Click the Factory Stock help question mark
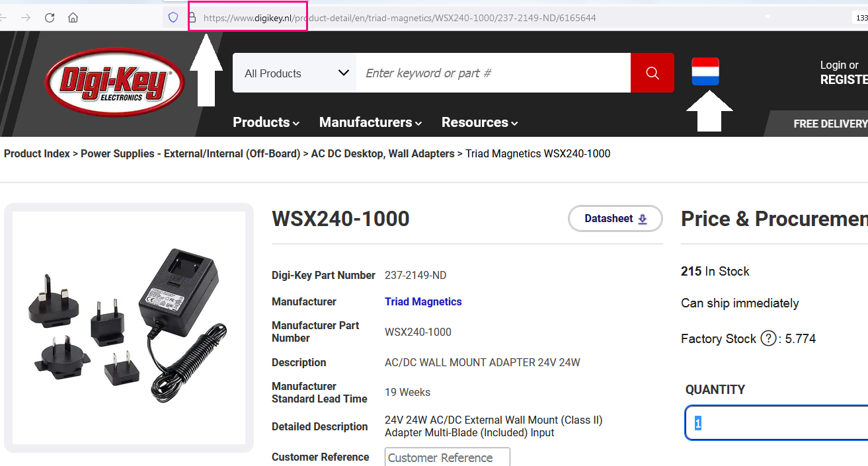Viewport: 868px width, 466px height. point(768,338)
